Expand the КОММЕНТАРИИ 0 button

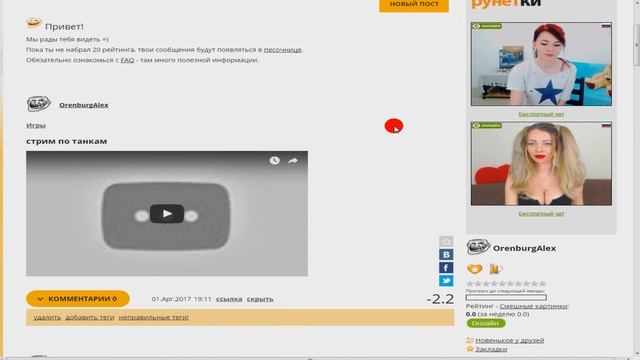point(78,299)
